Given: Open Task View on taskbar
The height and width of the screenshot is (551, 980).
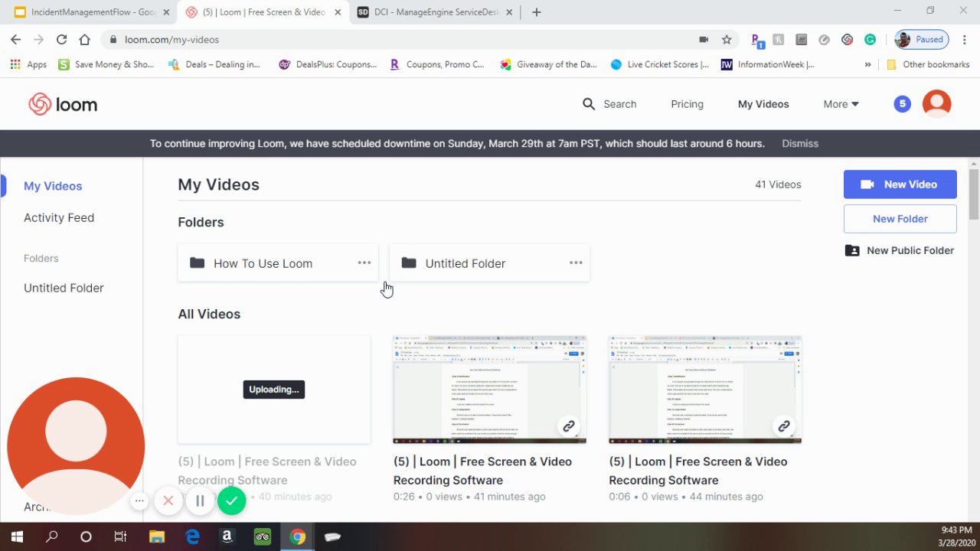Looking at the screenshot, I should pyautogui.click(x=120, y=536).
